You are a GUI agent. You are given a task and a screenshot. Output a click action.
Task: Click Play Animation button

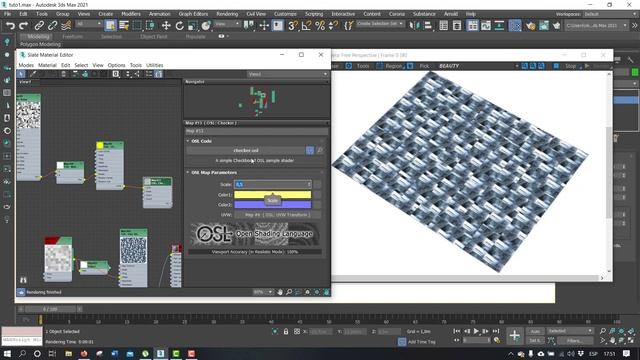coord(476,331)
